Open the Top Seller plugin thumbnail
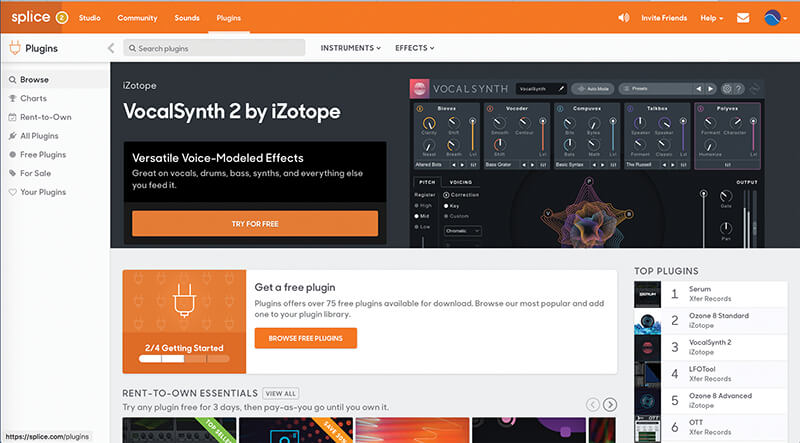Viewport: 800px width, 443px height. (180, 430)
